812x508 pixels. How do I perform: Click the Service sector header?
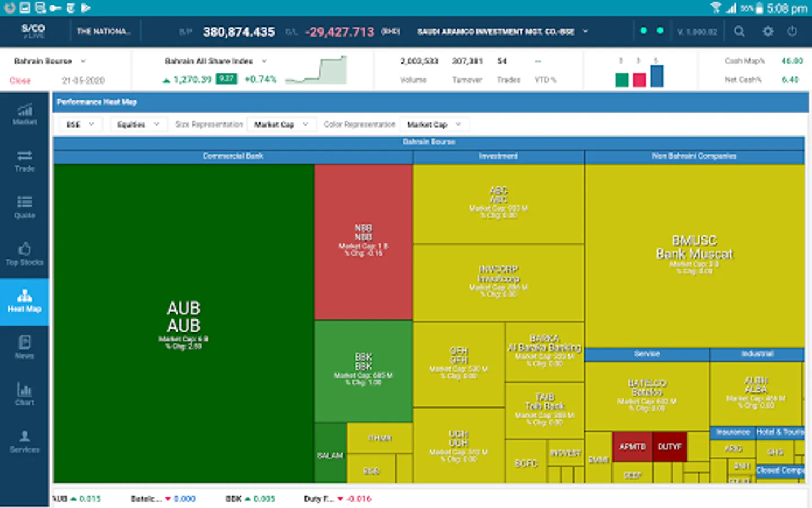[x=647, y=354]
